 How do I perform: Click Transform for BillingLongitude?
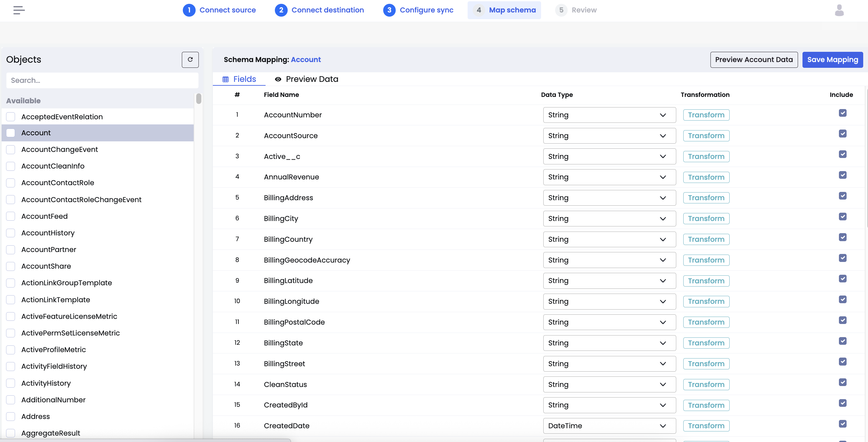click(x=706, y=301)
